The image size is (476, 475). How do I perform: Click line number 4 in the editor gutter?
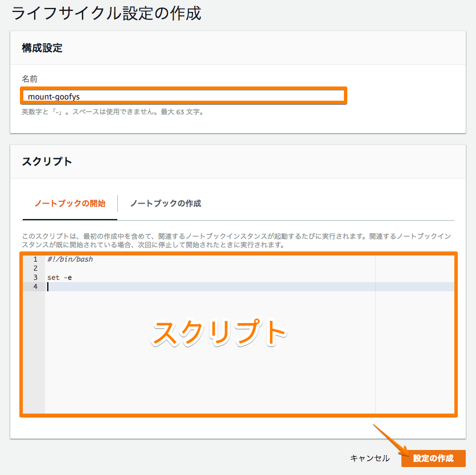point(35,286)
